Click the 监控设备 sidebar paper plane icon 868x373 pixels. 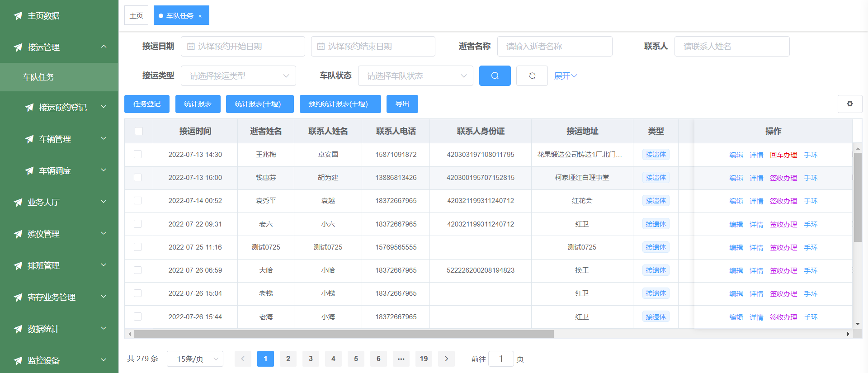[18, 360]
